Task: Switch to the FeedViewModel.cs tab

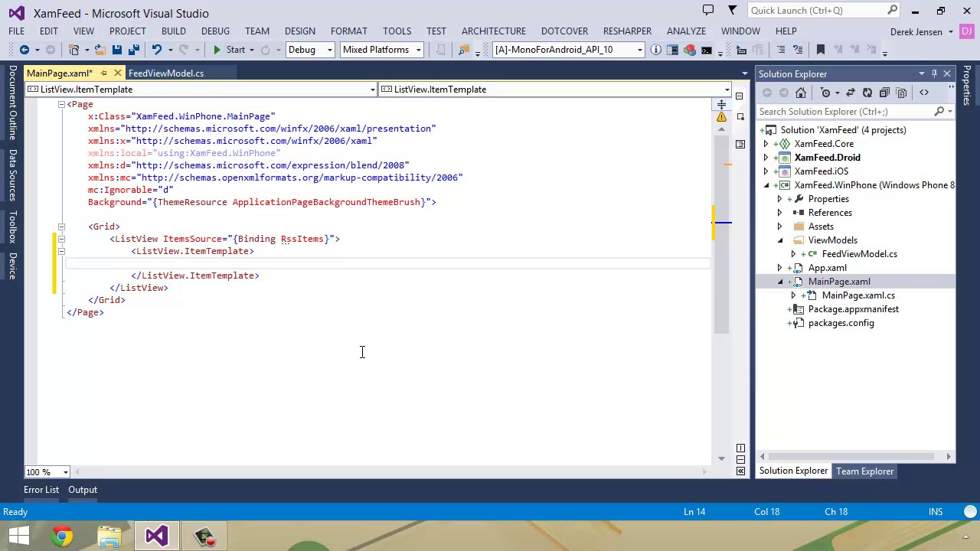Action: click(x=166, y=73)
